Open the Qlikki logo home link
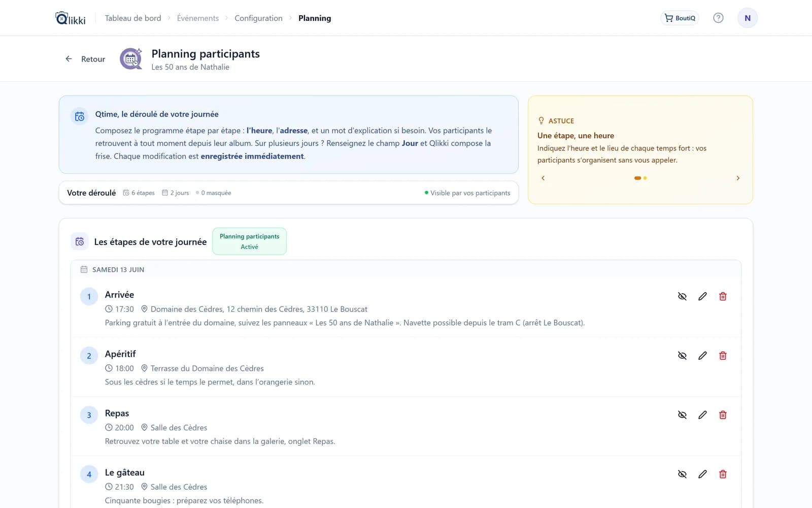 (70, 18)
